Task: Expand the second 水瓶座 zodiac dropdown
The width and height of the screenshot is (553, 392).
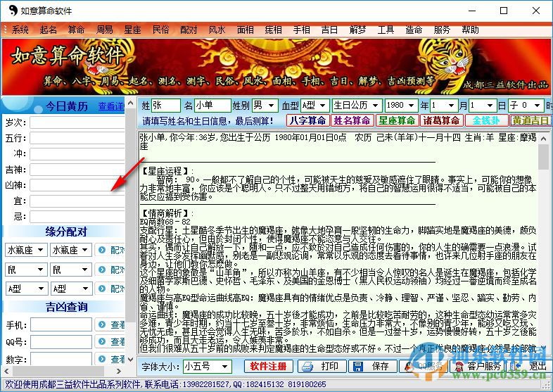Action: click(85, 250)
